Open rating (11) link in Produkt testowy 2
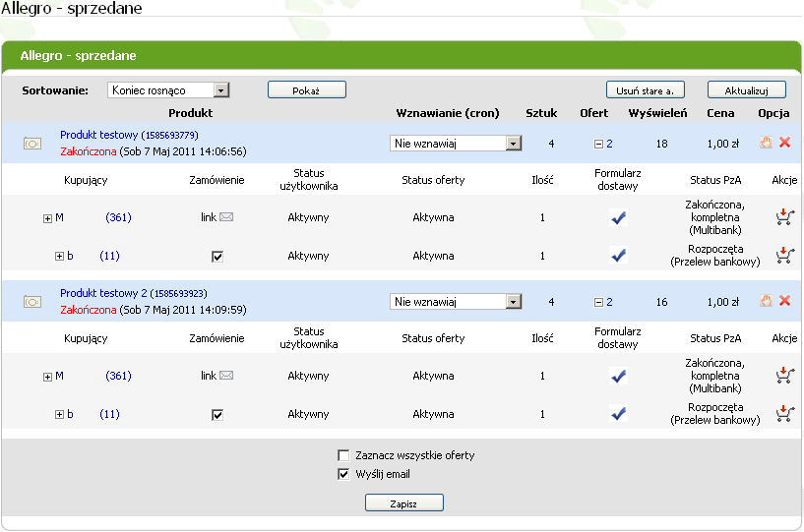Image resolution: width=804 pixels, height=532 pixels. 109,414
